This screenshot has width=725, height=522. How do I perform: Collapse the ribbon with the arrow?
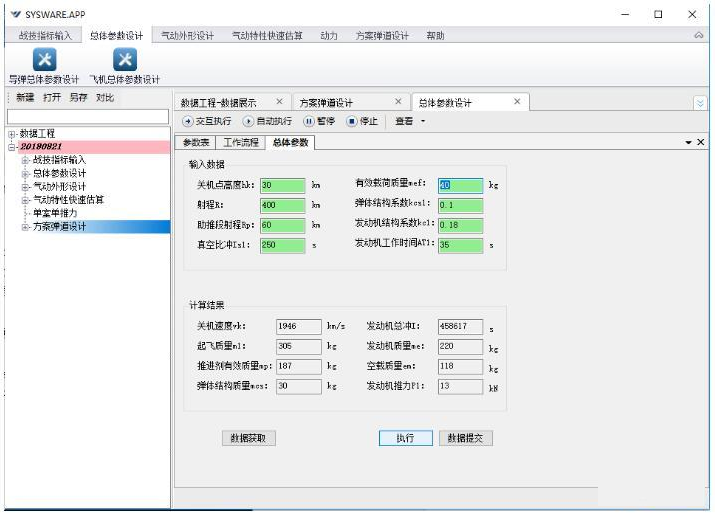tap(699, 35)
